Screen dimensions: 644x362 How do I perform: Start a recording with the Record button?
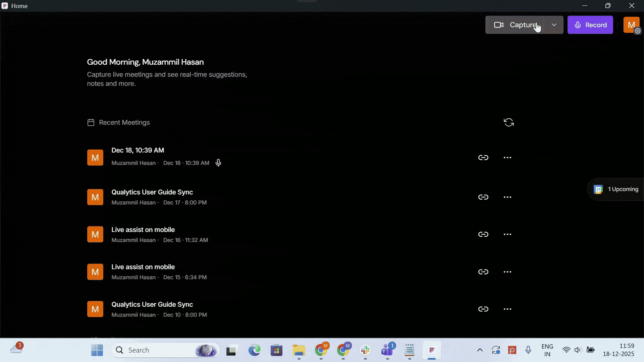point(590,24)
